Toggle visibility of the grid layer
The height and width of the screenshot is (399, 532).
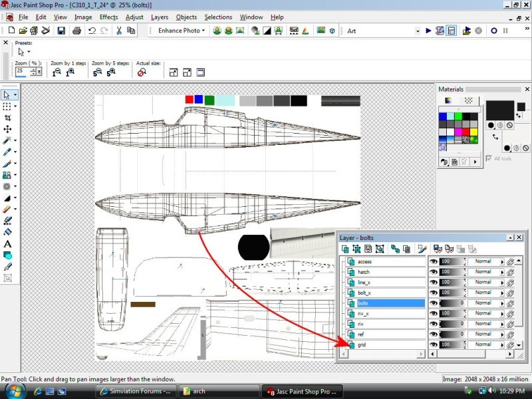click(x=434, y=344)
